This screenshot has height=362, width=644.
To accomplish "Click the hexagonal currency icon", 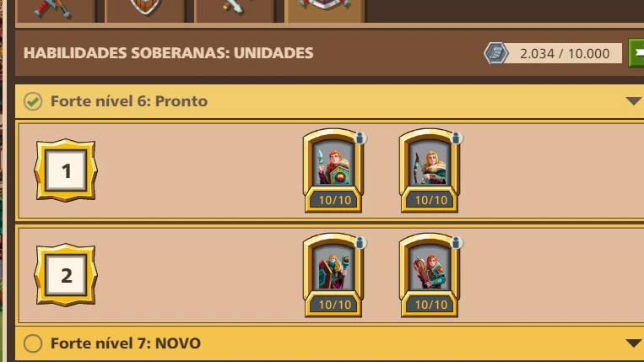I will 495,53.
